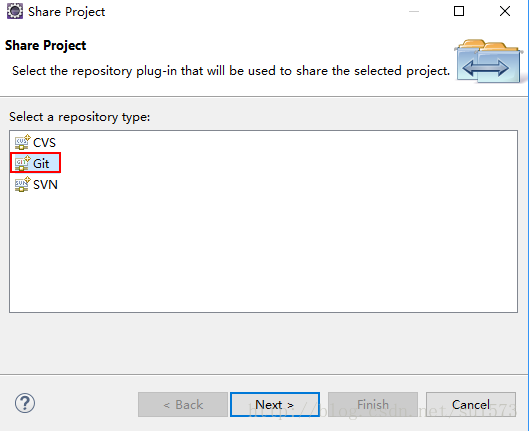Select CVS text label in repository list

(x=44, y=143)
